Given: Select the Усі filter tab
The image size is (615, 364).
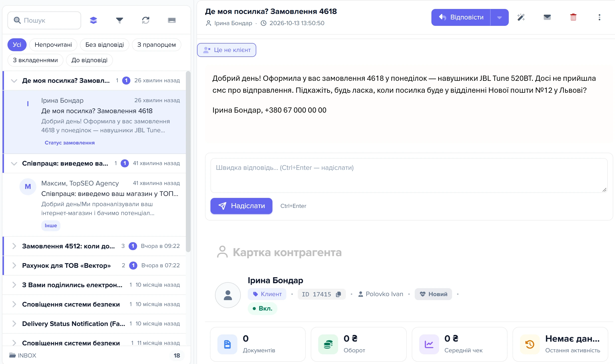Looking at the screenshot, I should coord(17,45).
